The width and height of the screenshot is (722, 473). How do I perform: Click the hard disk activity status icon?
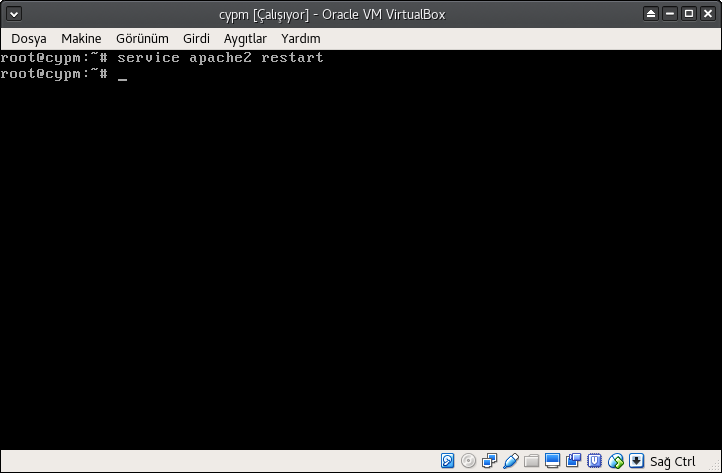[448, 461]
